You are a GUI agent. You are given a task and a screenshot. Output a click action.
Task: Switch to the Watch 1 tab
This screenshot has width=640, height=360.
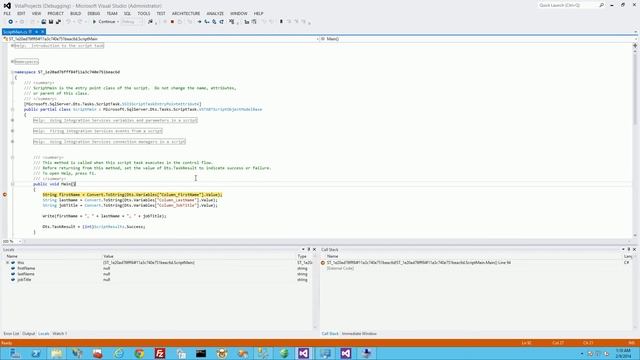(60, 333)
